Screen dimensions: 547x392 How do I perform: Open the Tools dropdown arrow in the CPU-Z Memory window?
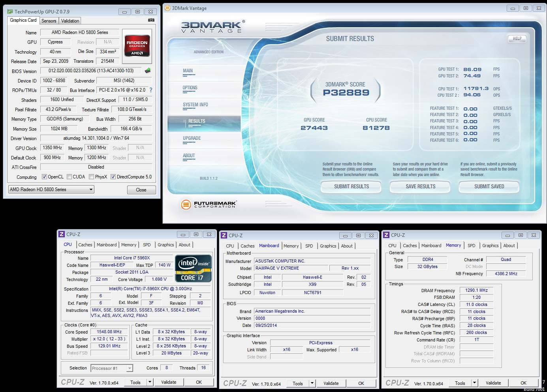474,383
